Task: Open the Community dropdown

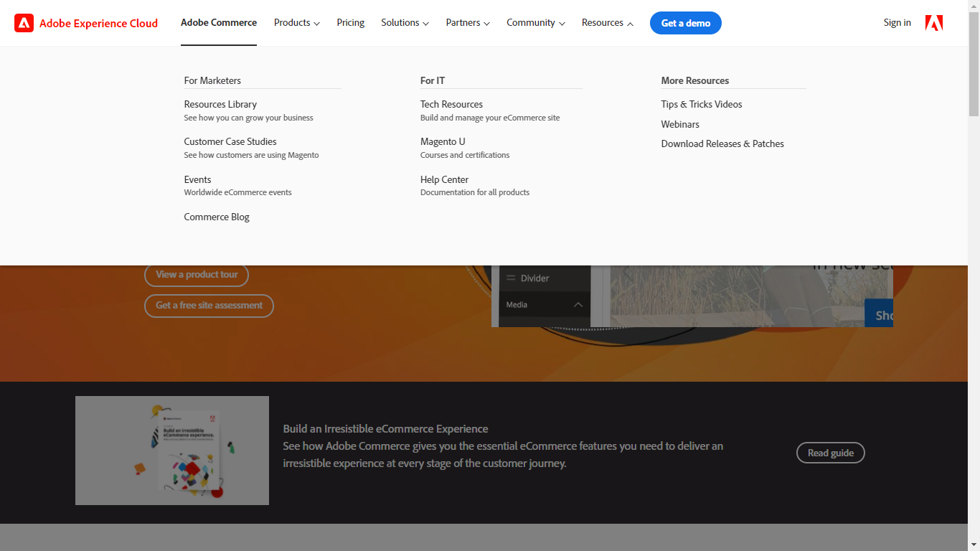Action: click(535, 22)
